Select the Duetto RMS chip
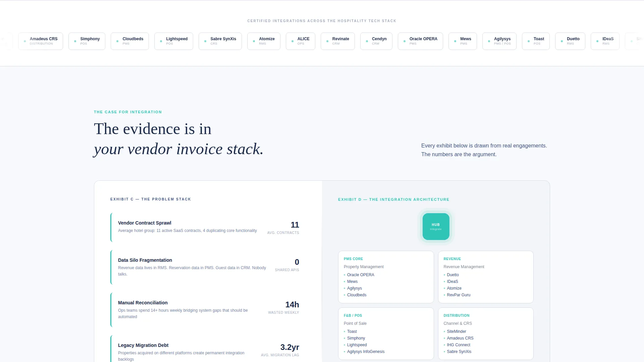The height and width of the screenshot is (362, 644). (570, 41)
